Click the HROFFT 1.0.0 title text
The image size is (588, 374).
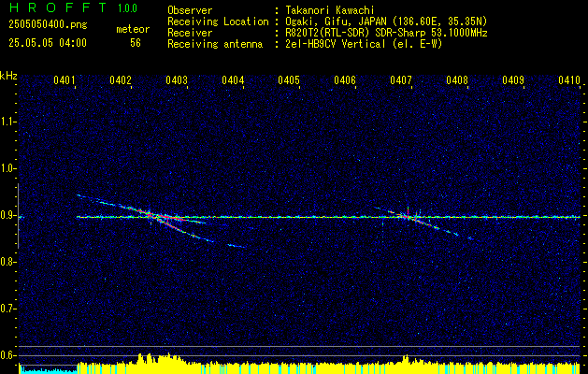click(74, 7)
